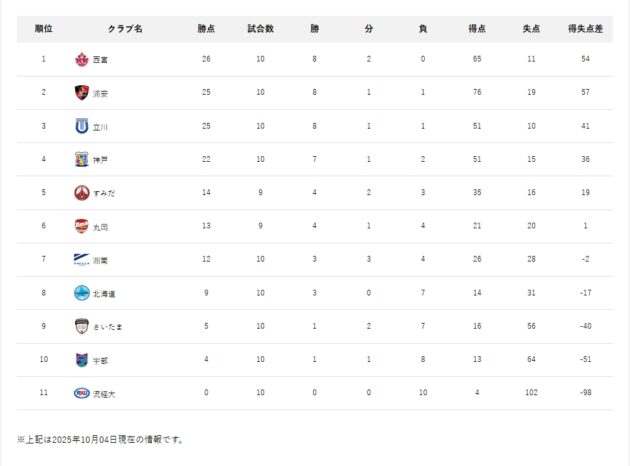Click the 順位 header cell
This screenshot has width=630, height=466.
44,29
